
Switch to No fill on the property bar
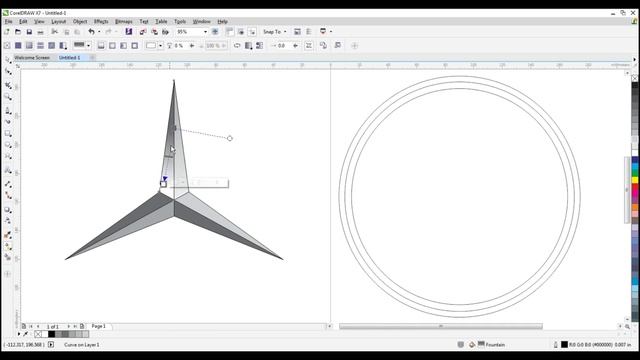(x=7, y=46)
